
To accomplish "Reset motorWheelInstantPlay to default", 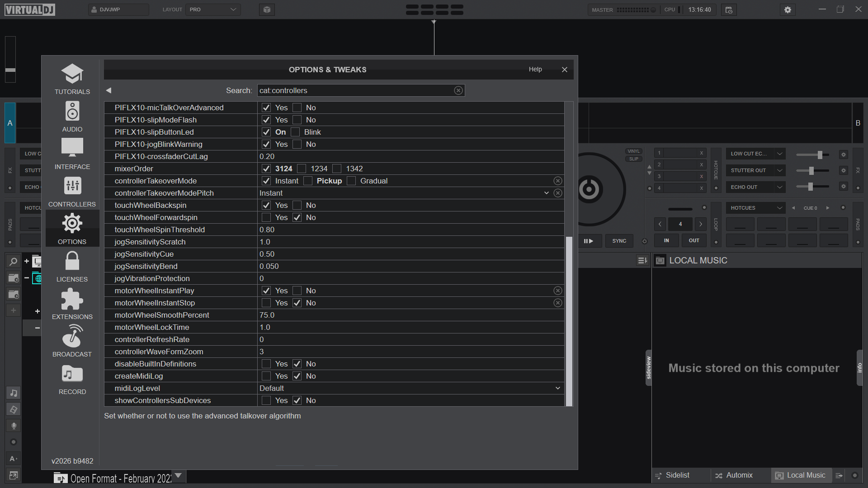I will pyautogui.click(x=558, y=291).
